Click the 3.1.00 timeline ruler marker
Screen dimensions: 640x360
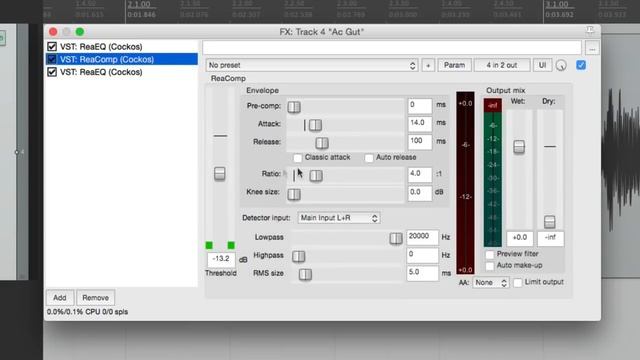point(557,4)
